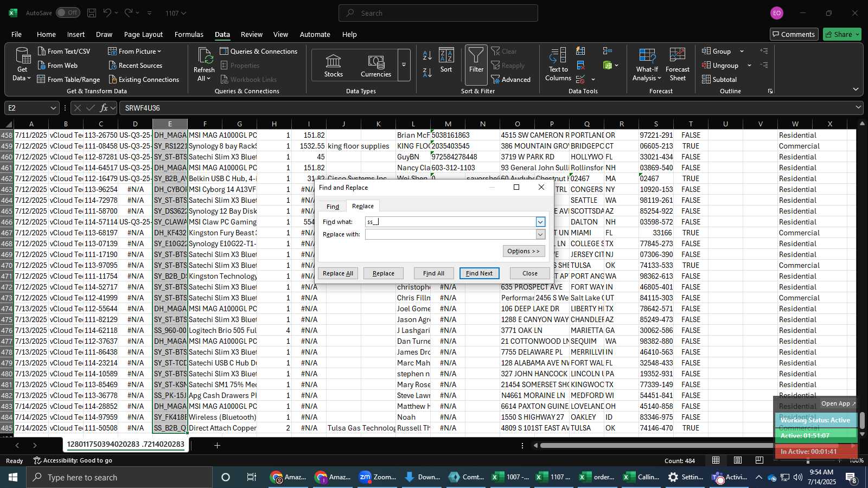868x488 pixels.
Task: Switch to the Formulas tab
Action: [x=189, y=34]
